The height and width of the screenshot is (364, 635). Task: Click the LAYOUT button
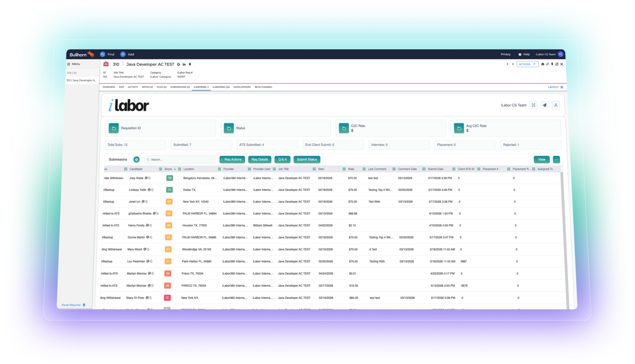(556, 87)
